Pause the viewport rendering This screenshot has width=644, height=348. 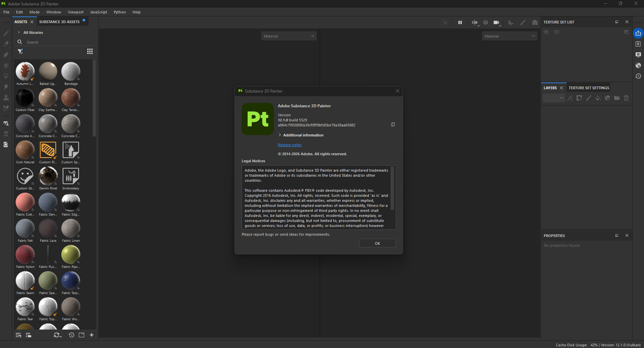[x=460, y=22]
